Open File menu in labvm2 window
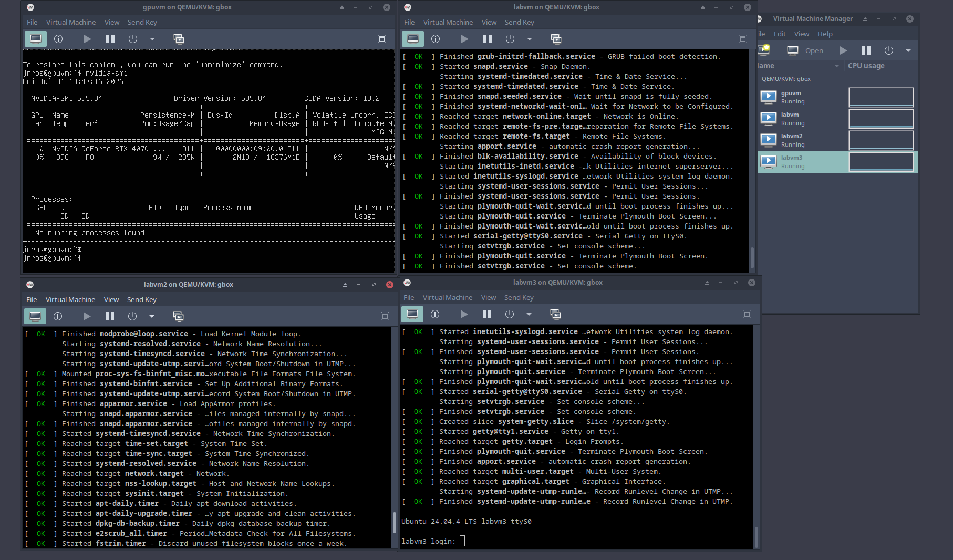953x560 pixels. [x=32, y=299]
